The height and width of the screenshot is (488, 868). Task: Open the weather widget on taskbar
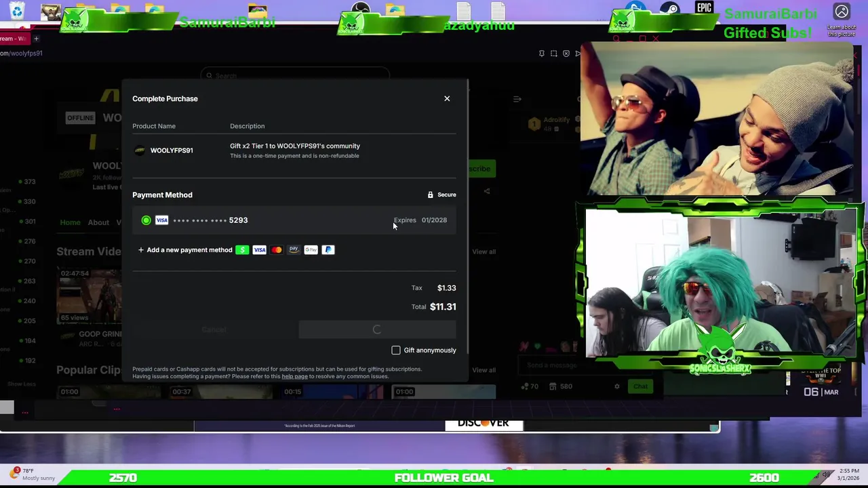(34, 474)
